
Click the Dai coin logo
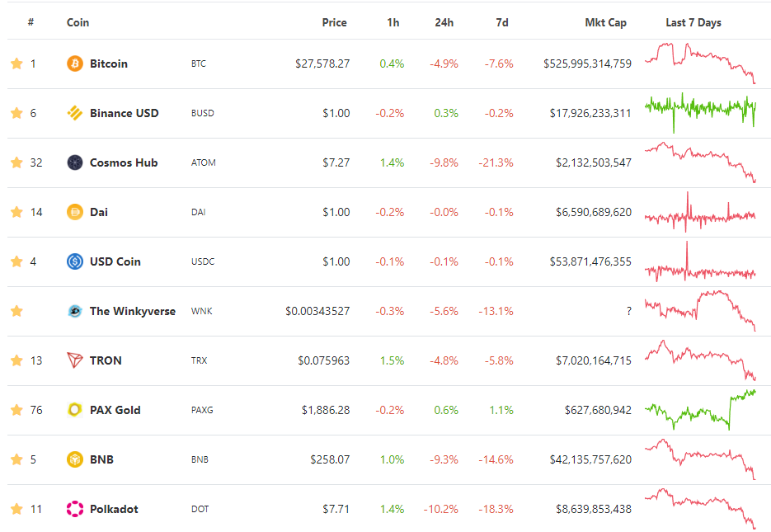point(75,212)
